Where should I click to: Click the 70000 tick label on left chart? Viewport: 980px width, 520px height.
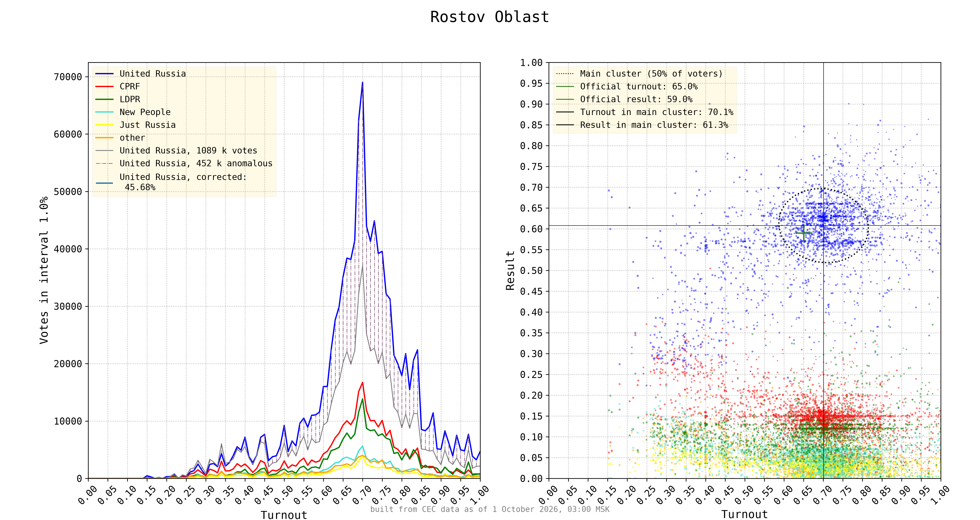[x=68, y=77]
